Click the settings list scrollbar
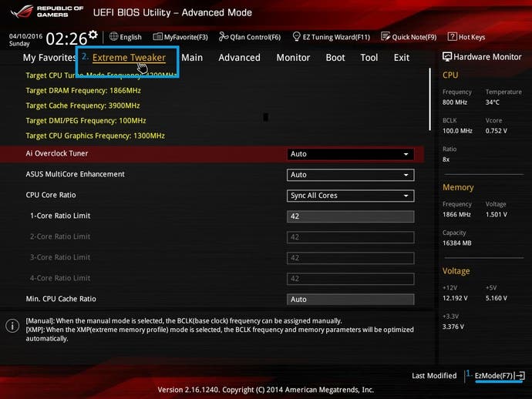This screenshot has height=399, width=532. tap(430, 99)
